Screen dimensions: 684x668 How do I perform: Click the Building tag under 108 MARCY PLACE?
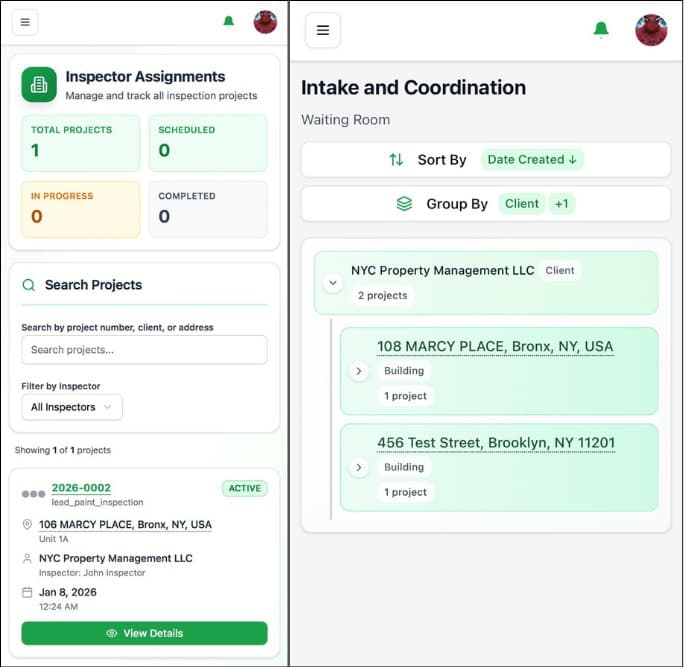point(404,371)
